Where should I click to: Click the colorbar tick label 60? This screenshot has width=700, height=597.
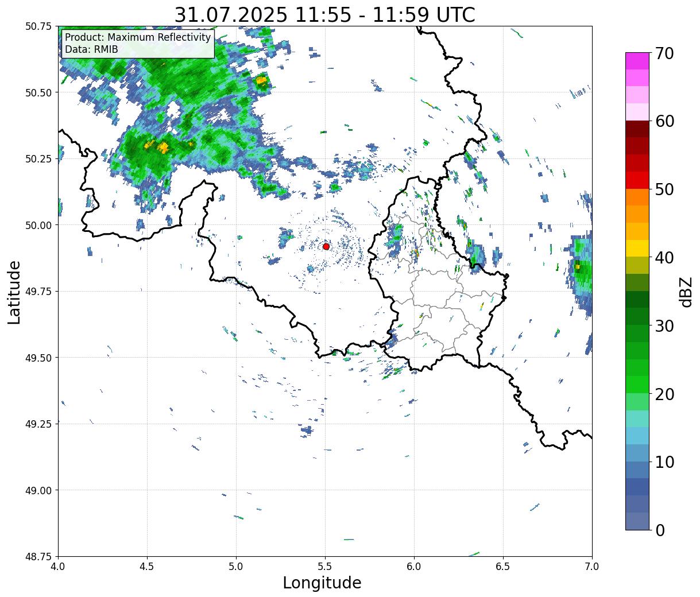coord(664,121)
